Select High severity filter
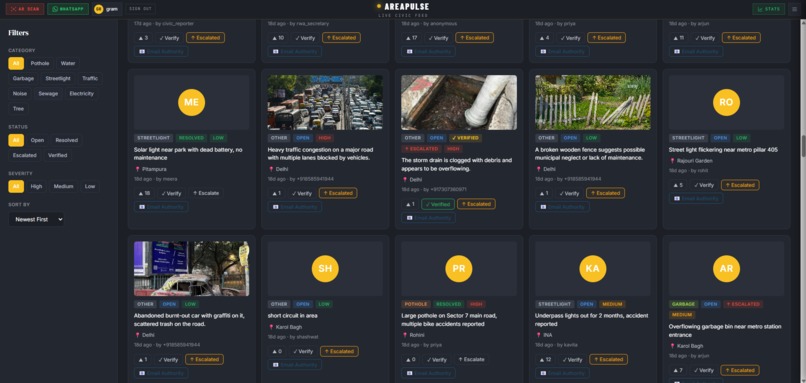Image resolution: width=806 pixels, height=383 pixels. 36,186
